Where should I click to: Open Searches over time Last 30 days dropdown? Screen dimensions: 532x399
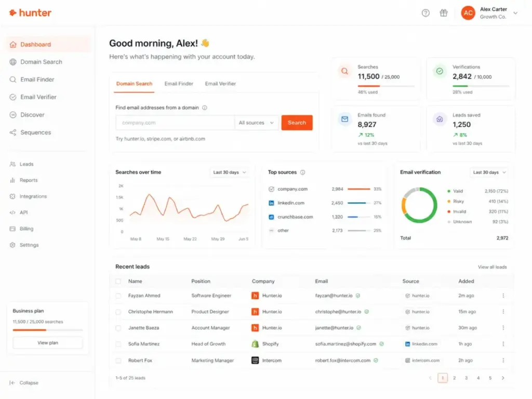tap(229, 172)
